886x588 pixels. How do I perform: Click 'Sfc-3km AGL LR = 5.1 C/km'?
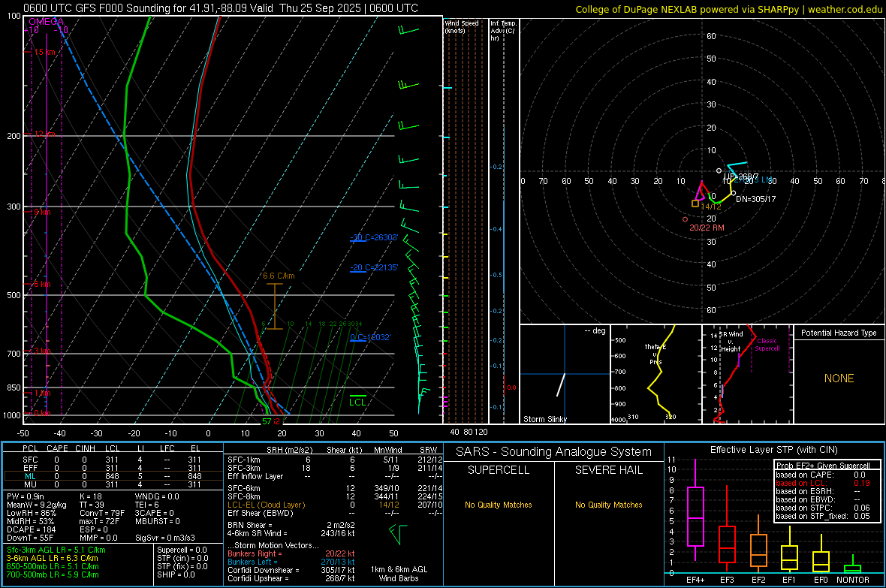56,550
